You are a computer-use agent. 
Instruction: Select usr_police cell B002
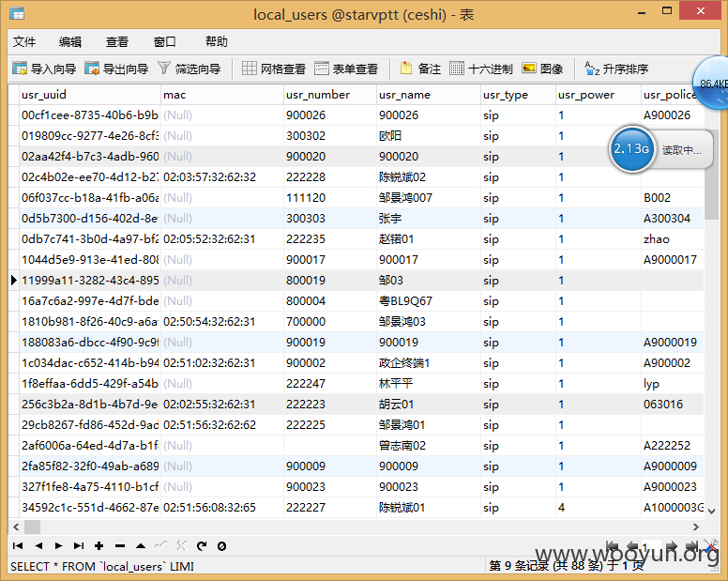(673, 197)
